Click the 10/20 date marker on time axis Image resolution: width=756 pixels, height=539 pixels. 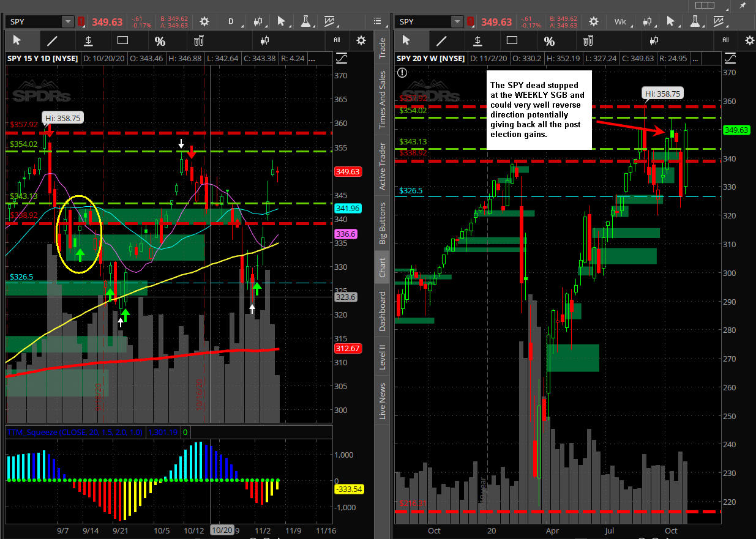221,530
